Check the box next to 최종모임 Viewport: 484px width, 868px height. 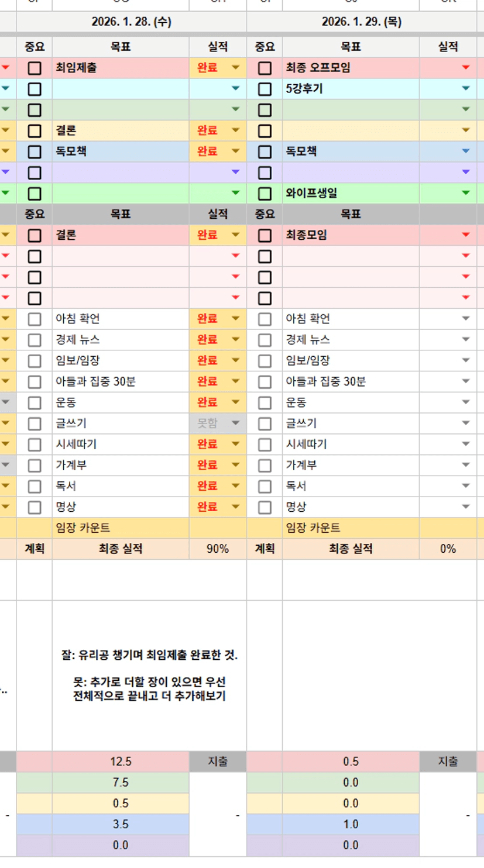click(265, 235)
